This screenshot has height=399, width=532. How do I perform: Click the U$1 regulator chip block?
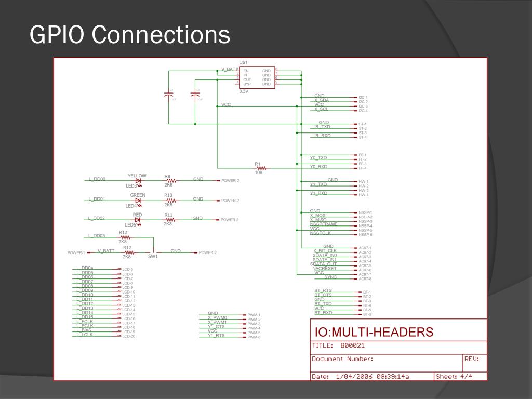pyautogui.click(x=257, y=77)
